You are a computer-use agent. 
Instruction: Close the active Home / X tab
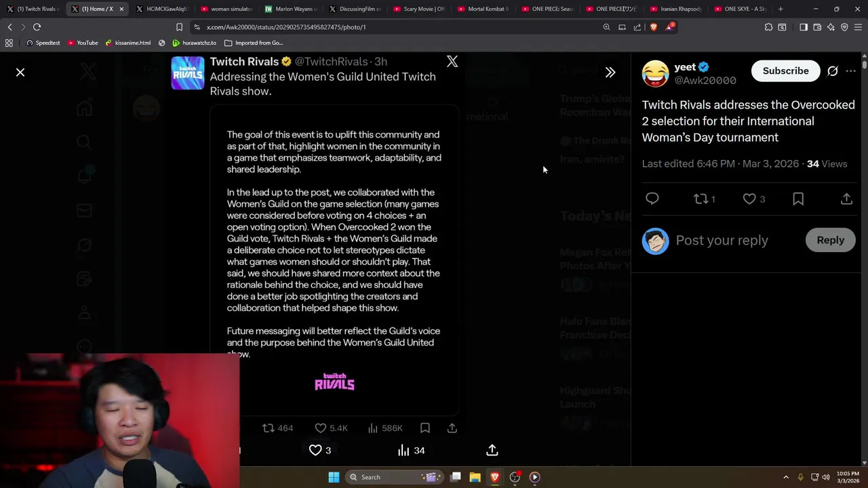pos(121,9)
